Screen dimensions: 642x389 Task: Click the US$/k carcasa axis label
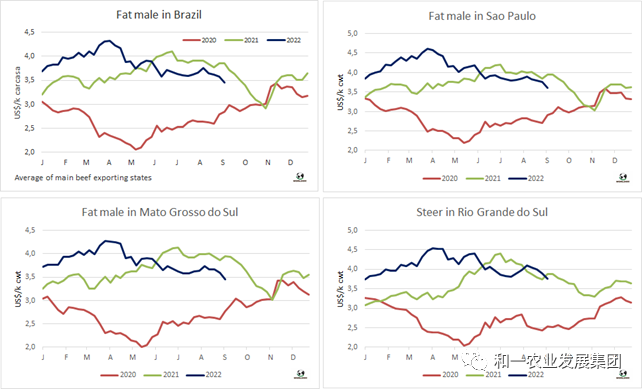[17, 93]
